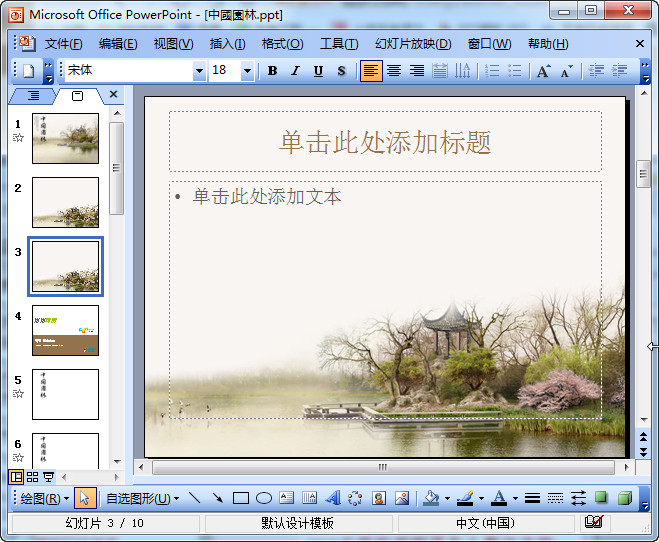Select the rectangle drawing tool
Viewport: 659px width, 542px height.
point(240,498)
